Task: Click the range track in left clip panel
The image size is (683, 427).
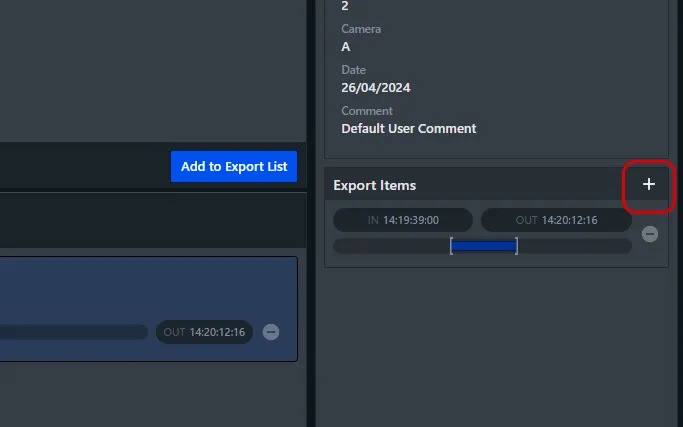Action: click(73, 332)
